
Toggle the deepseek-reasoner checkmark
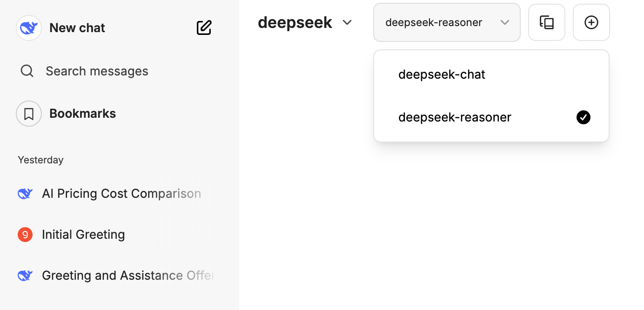[x=583, y=117]
